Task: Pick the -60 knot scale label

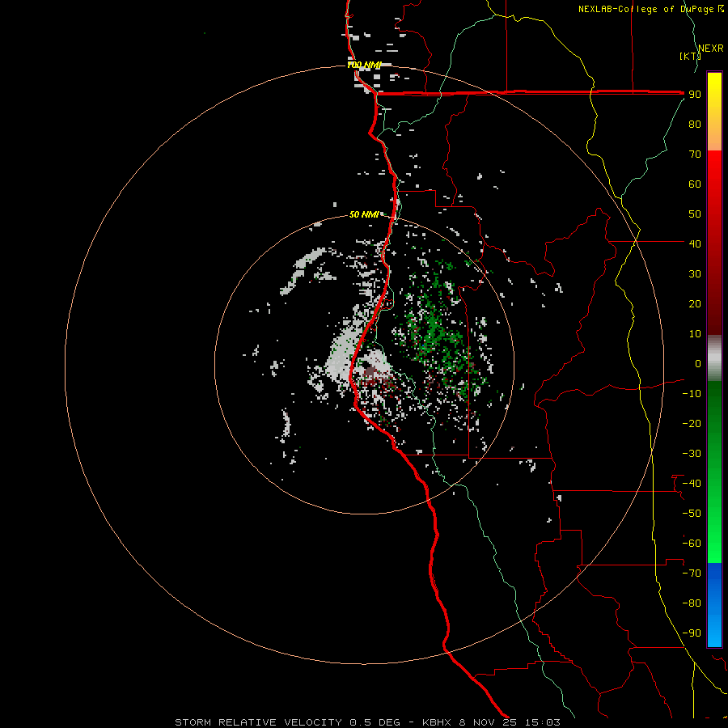Action: [692, 544]
